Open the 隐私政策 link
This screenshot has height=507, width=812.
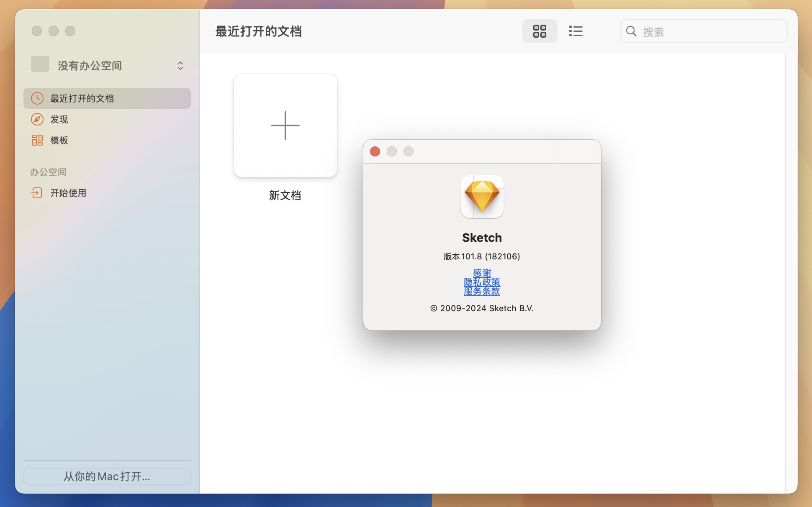click(x=482, y=282)
